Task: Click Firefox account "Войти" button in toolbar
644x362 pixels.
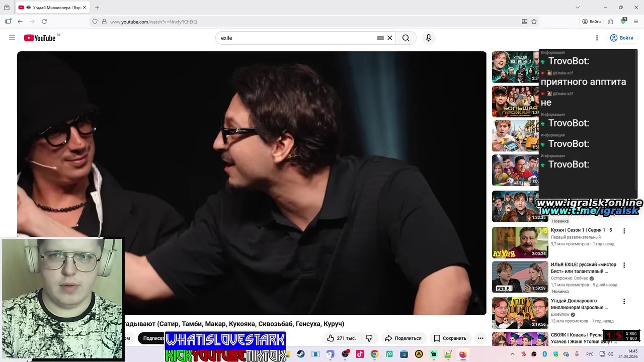Action: coord(591,22)
